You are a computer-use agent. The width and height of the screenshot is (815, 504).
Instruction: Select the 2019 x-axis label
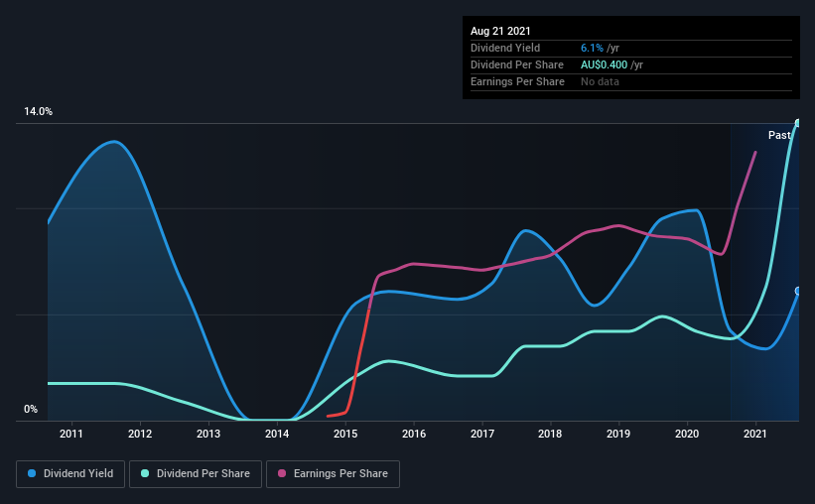(618, 434)
